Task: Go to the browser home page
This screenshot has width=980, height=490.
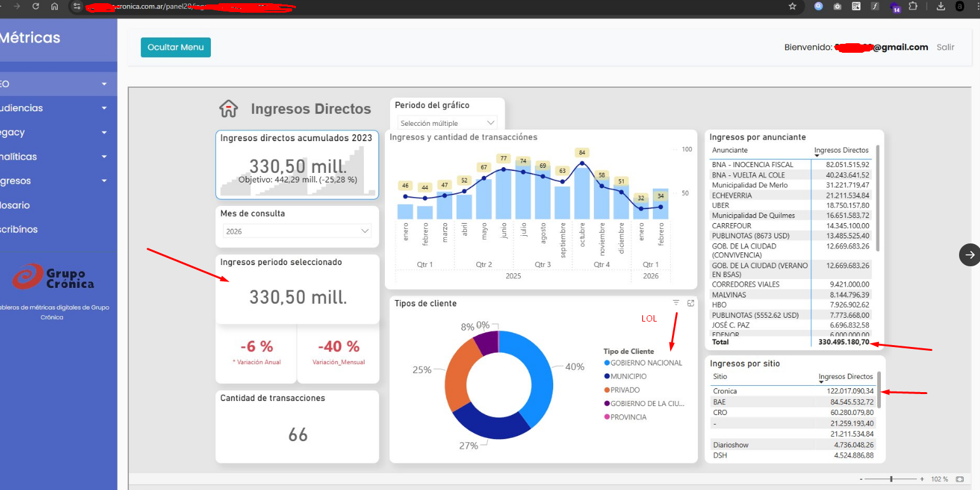Action: 55,6
